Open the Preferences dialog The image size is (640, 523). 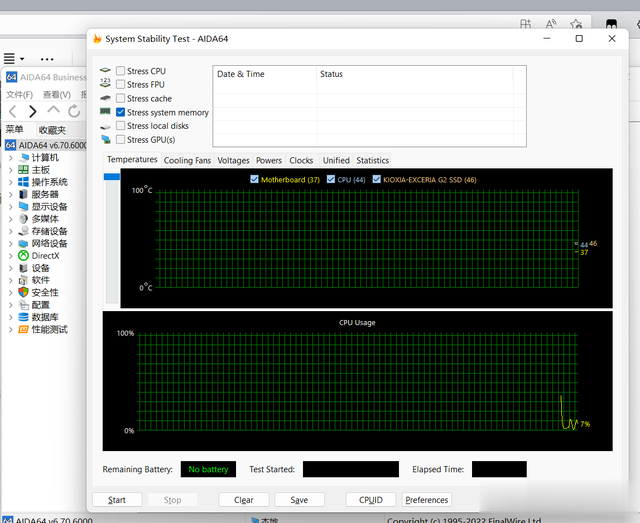point(427,500)
